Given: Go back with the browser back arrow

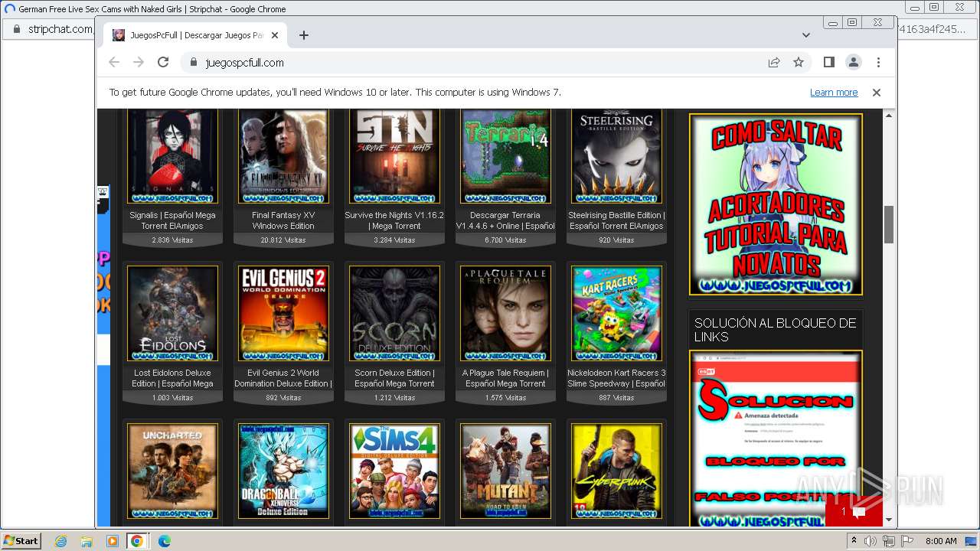Looking at the screenshot, I should pyautogui.click(x=114, y=62).
